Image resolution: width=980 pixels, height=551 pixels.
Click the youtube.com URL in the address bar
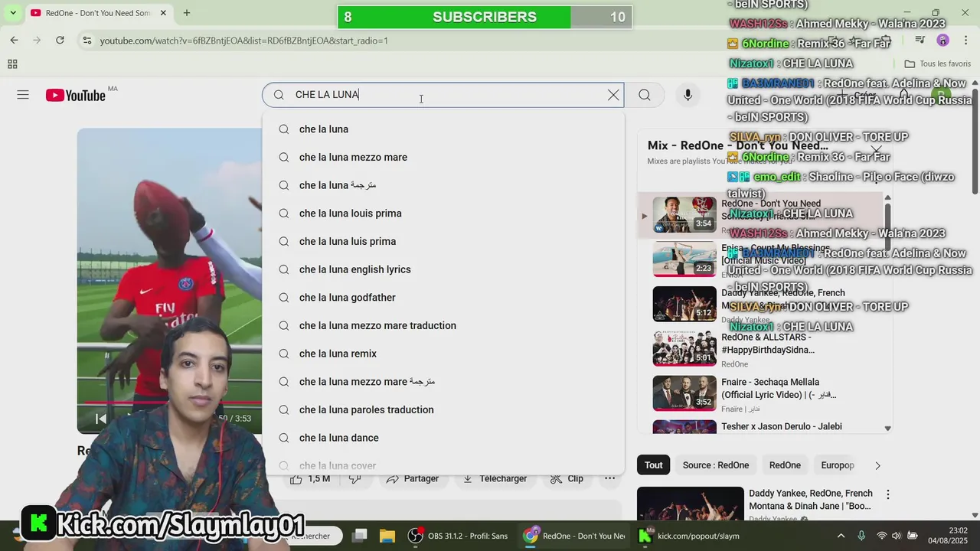[243, 41]
